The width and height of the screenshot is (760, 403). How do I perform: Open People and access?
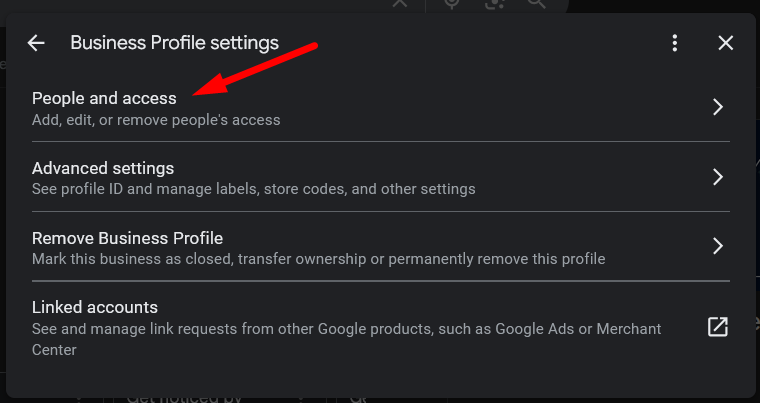click(104, 98)
